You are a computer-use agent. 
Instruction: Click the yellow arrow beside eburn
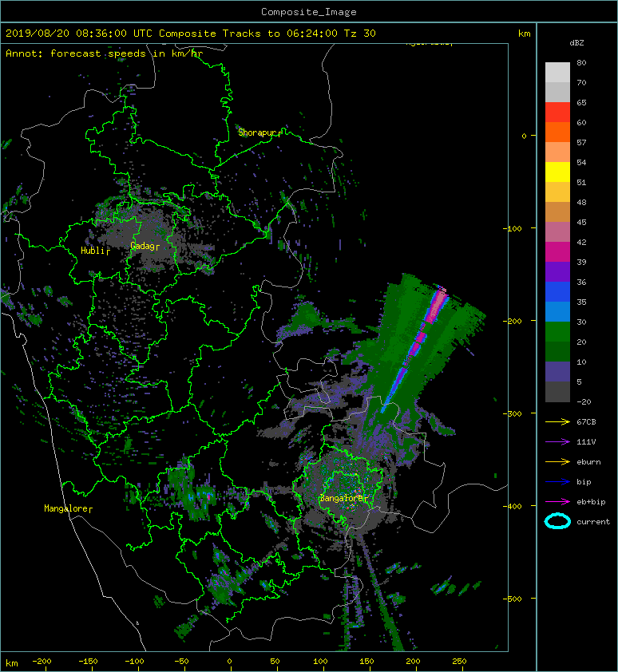(x=557, y=461)
